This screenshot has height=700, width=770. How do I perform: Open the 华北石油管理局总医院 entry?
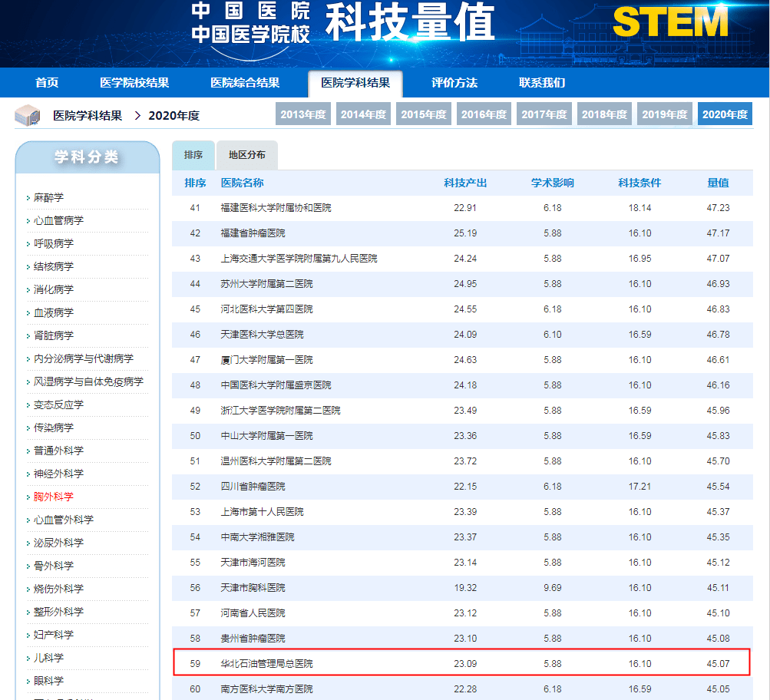click(266, 664)
